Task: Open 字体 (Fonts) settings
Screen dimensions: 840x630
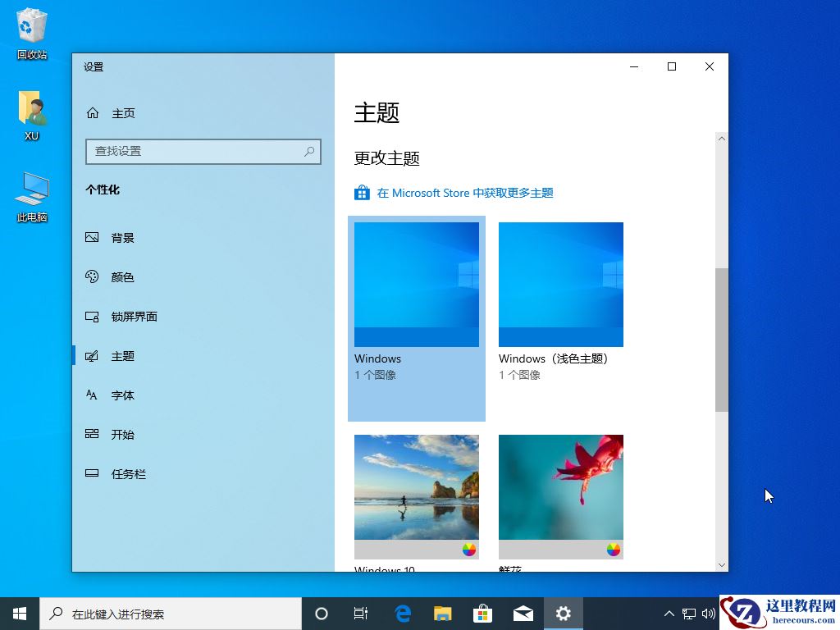Action: point(122,395)
